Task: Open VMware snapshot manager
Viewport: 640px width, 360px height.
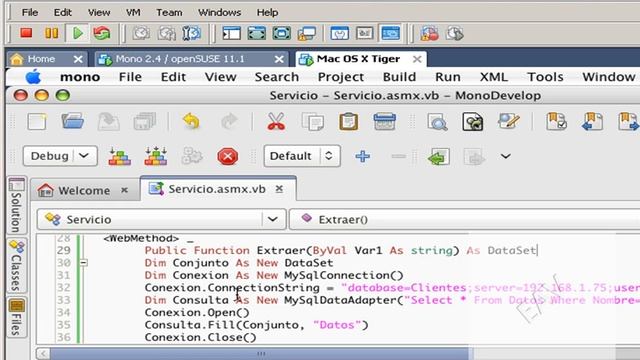Action: pyautogui.click(x=191, y=33)
